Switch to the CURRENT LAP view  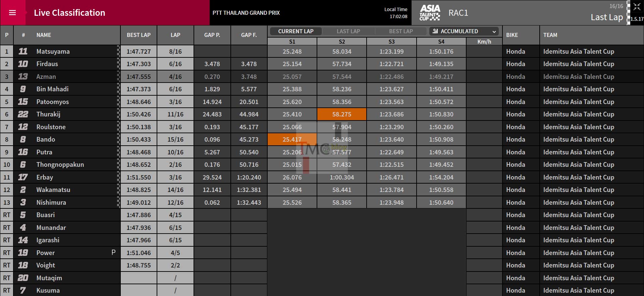pos(296,31)
